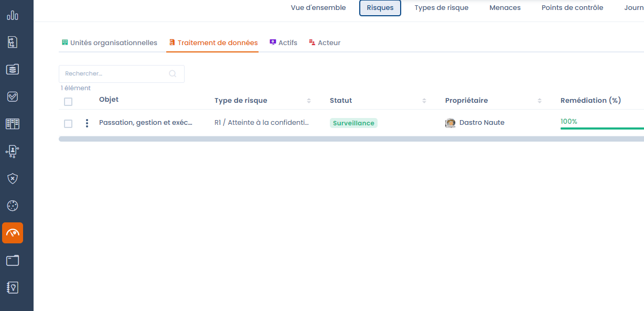Image resolution: width=644 pixels, height=311 pixels.
Task: Tick the select-all checkbox in table header
Action: (68, 102)
